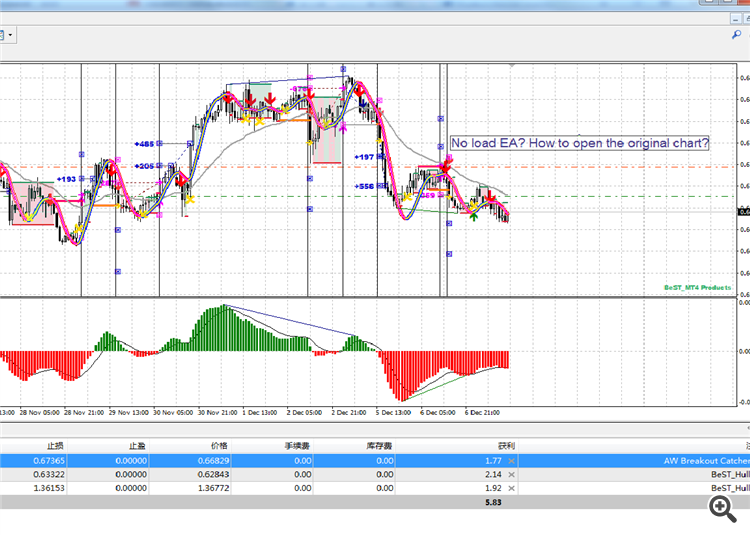
Task: Click the stop loss value 0.67365
Action: (49, 461)
